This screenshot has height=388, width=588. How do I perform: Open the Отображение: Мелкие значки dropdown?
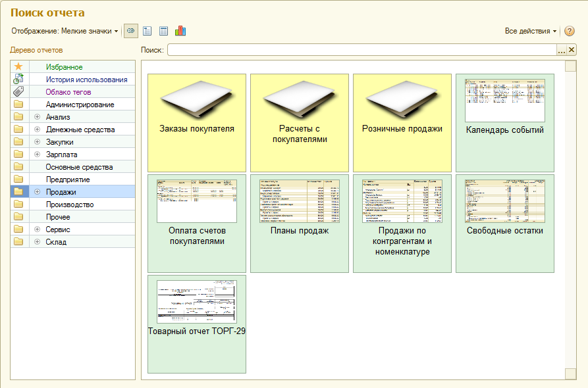pyautogui.click(x=65, y=31)
